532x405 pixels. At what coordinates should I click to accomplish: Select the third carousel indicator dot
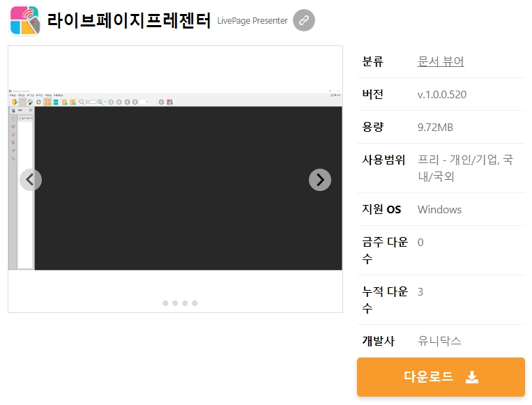pyautogui.click(x=185, y=303)
